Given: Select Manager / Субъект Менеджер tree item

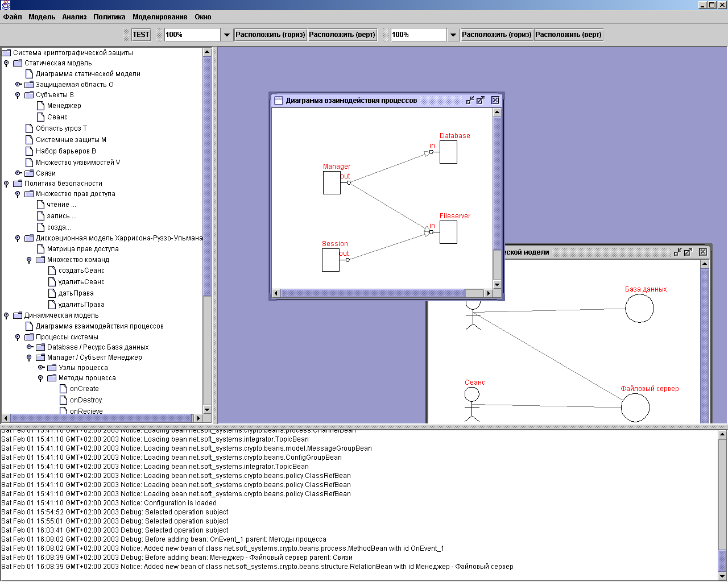Looking at the screenshot, I should [x=94, y=357].
